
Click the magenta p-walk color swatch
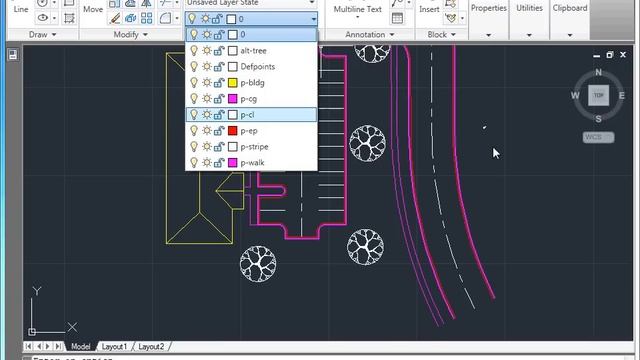[233, 163]
